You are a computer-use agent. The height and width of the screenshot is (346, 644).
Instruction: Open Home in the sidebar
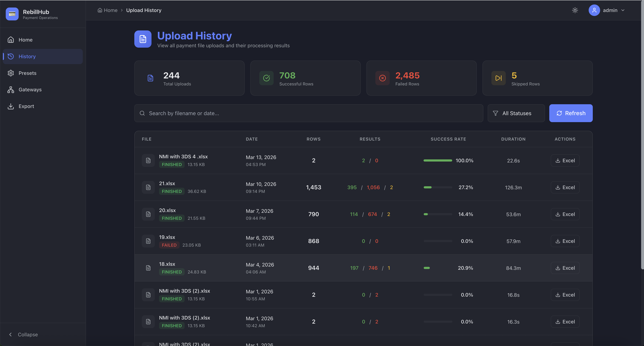click(x=43, y=40)
